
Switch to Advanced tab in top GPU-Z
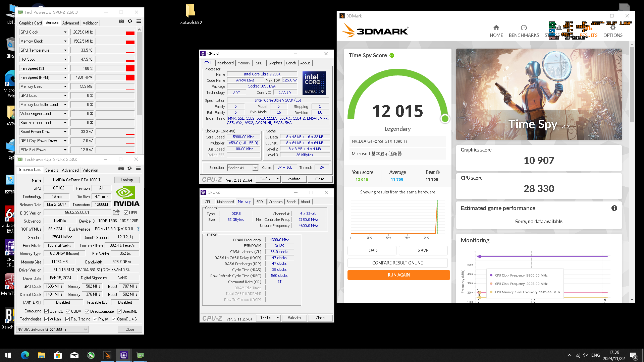71,23
